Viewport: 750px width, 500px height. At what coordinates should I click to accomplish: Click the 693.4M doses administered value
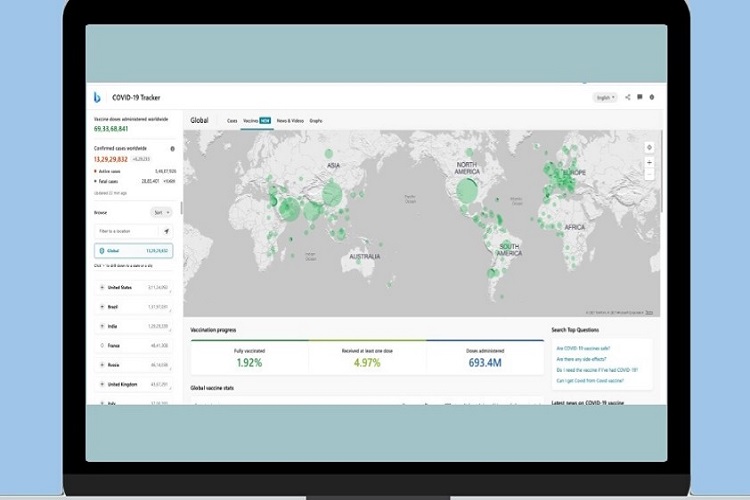(x=485, y=363)
